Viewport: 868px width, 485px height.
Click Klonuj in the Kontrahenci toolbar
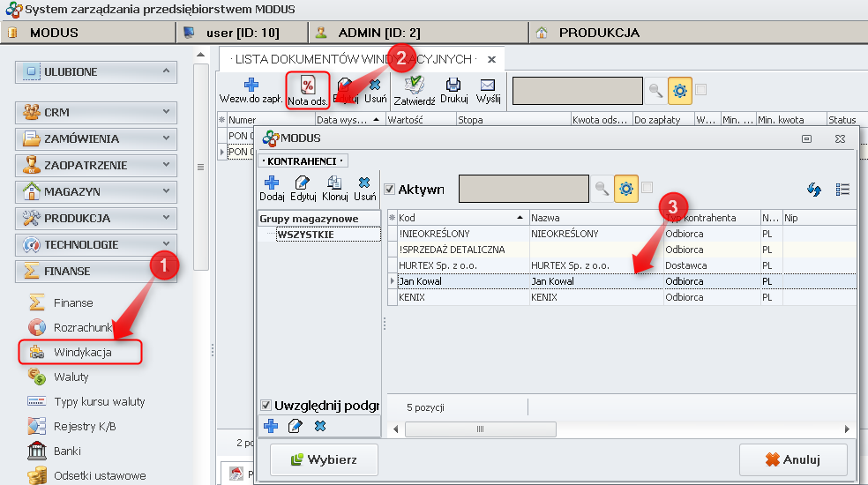click(335, 188)
